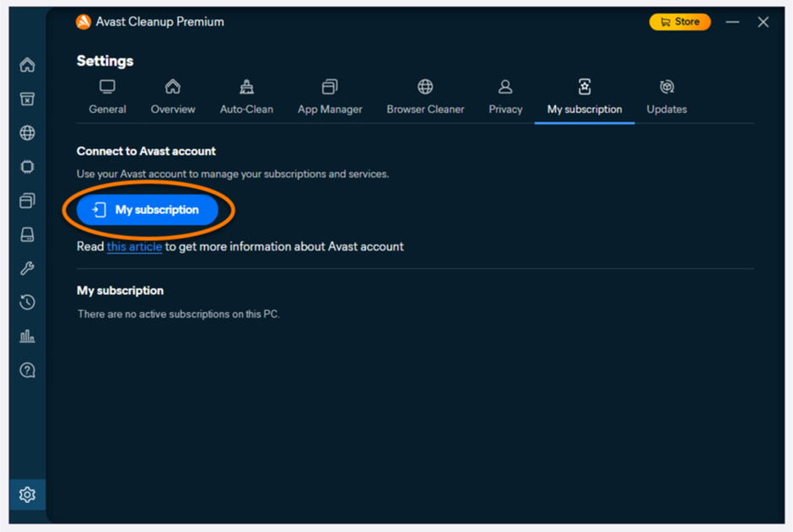Select the Auto-Clean tab
The width and height of the screenshot is (793, 532).
point(246,98)
